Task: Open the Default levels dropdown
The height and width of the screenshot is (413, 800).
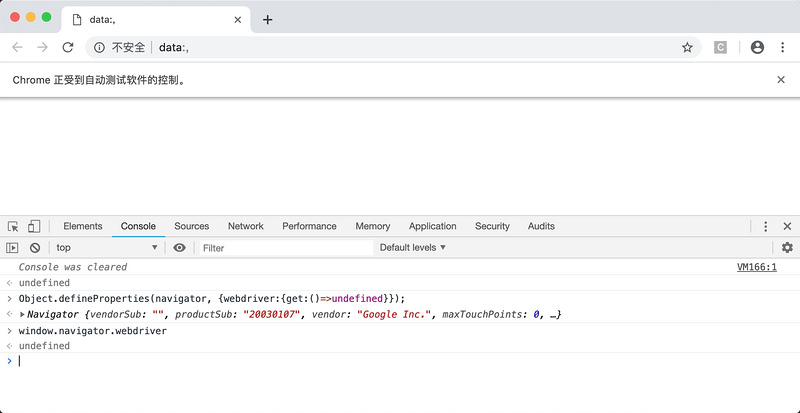Action: [413, 248]
